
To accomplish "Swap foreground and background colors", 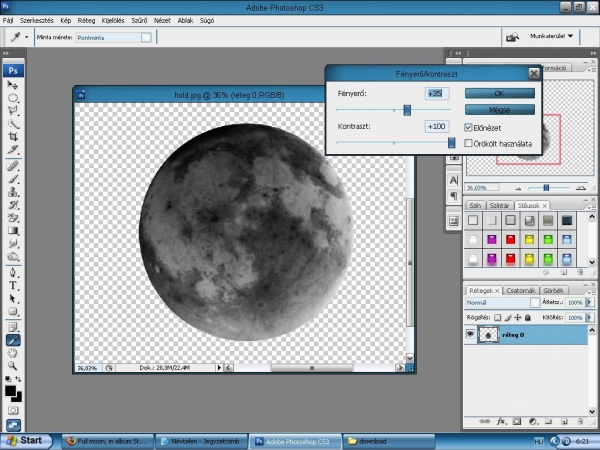I will tap(18, 379).
